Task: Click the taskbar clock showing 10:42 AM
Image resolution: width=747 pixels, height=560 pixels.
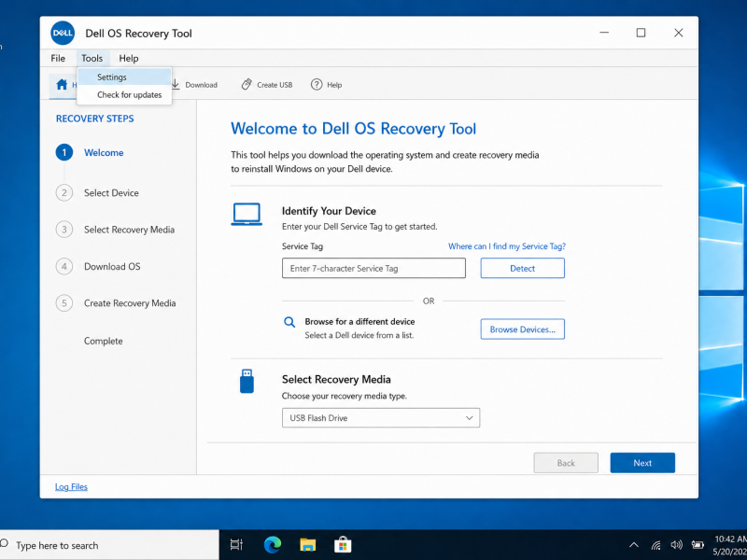Action: 730,545
